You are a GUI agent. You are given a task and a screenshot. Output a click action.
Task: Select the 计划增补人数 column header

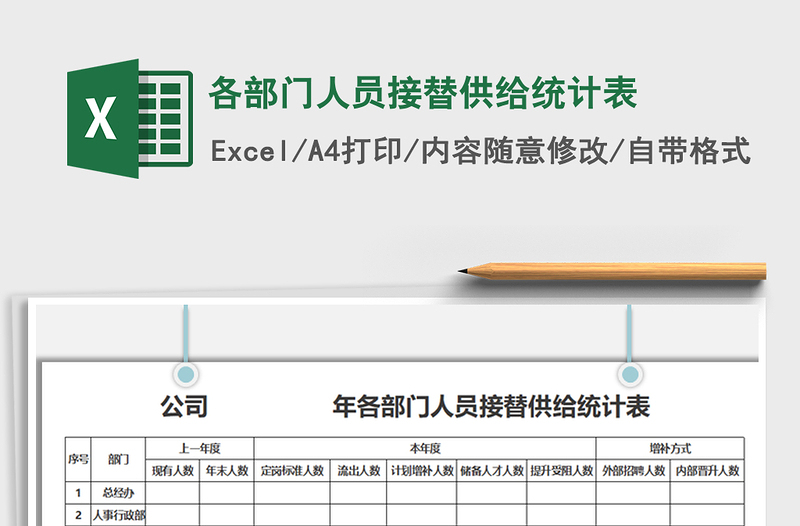click(x=422, y=470)
